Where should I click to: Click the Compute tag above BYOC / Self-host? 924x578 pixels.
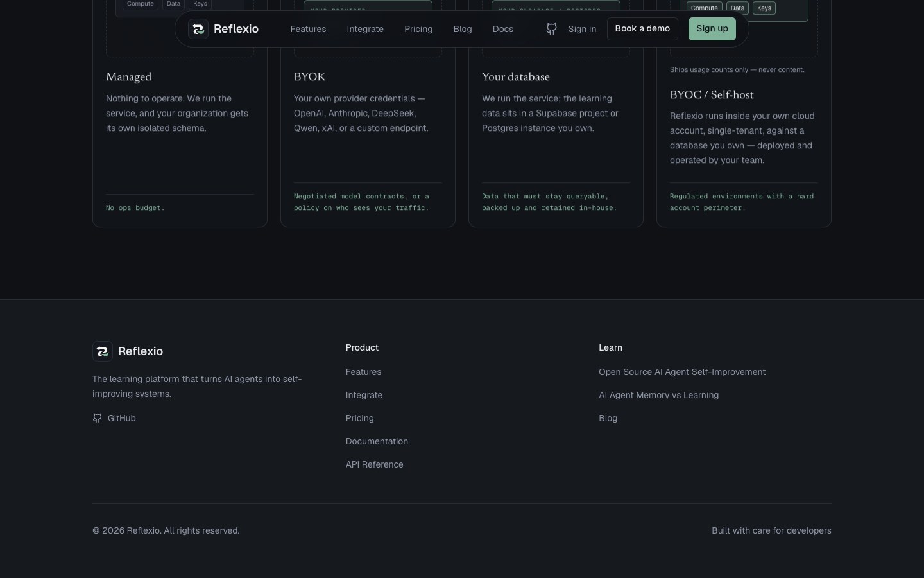point(704,8)
